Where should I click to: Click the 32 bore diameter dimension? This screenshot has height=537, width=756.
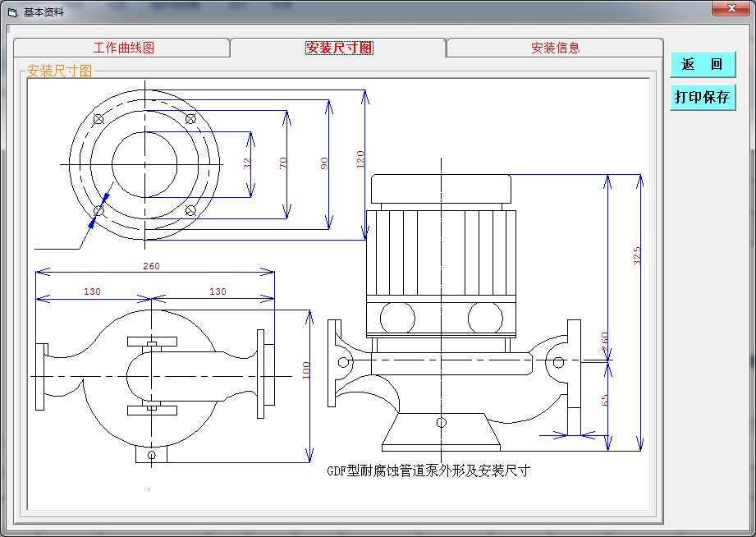tap(247, 163)
